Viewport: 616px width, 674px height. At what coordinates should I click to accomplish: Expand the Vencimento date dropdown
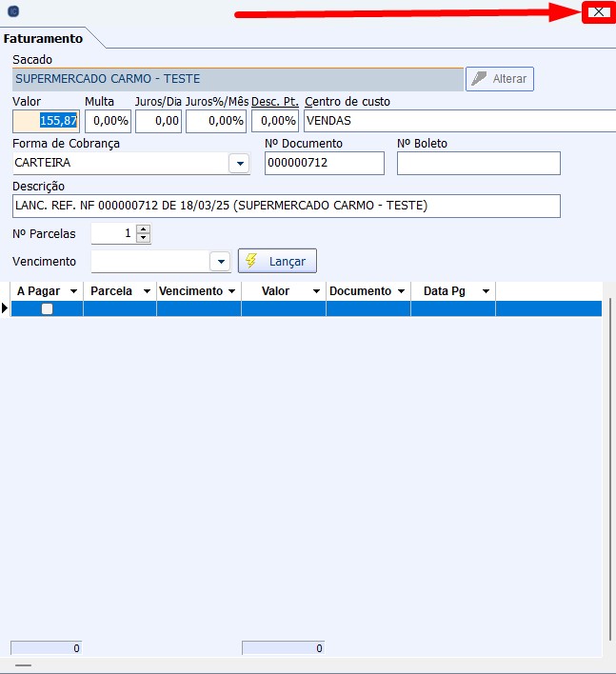point(220,261)
